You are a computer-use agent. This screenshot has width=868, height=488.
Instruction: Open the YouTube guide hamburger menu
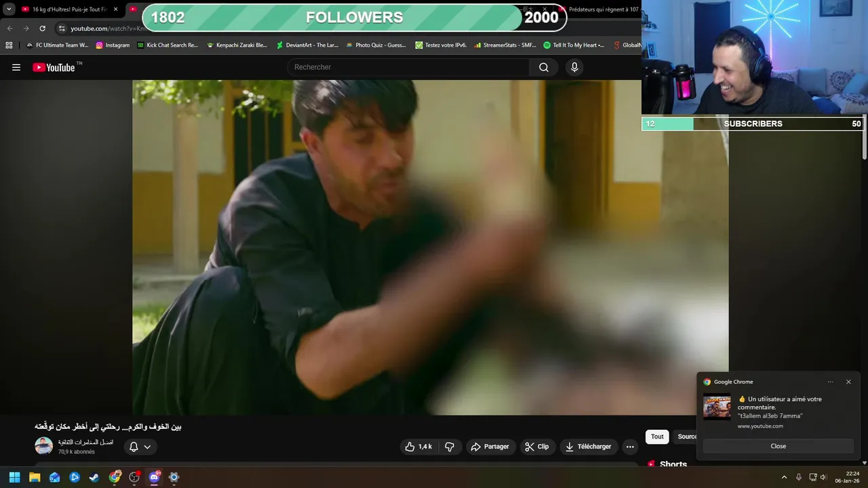16,67
